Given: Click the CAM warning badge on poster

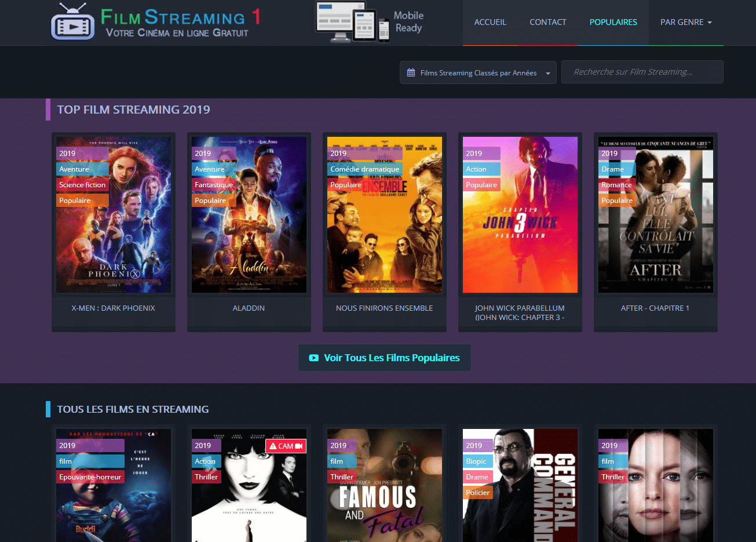Looking at the screenshot, I should pos(286,446).
